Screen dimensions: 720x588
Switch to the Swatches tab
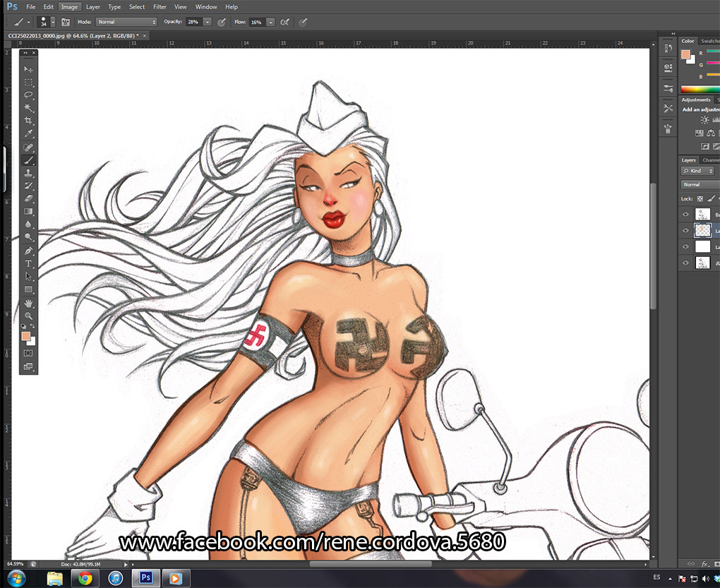coord(710,41)
